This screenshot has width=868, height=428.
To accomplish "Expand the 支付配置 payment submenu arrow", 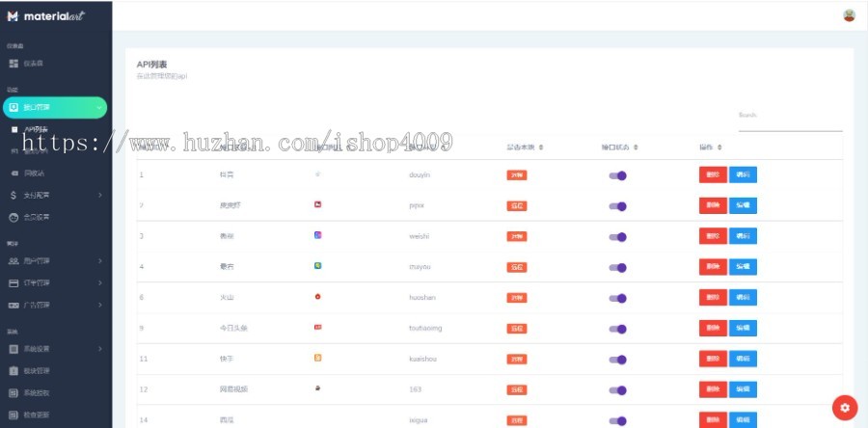I will (100, 195).
